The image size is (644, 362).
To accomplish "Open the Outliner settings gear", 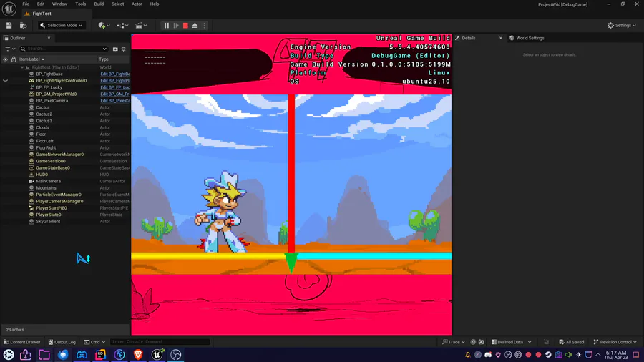I will point(124,49).
